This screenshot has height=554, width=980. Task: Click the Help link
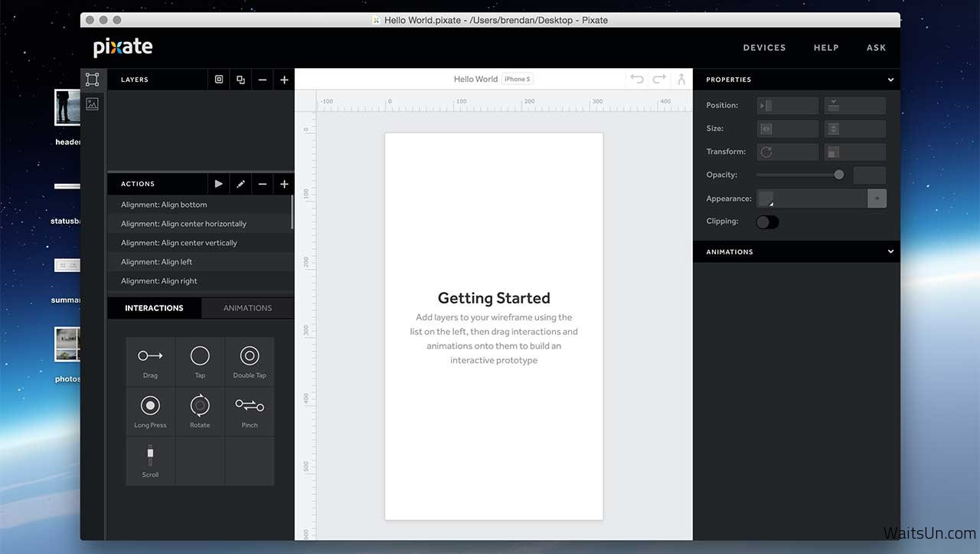pyautogui.click(x=826, y=48)
